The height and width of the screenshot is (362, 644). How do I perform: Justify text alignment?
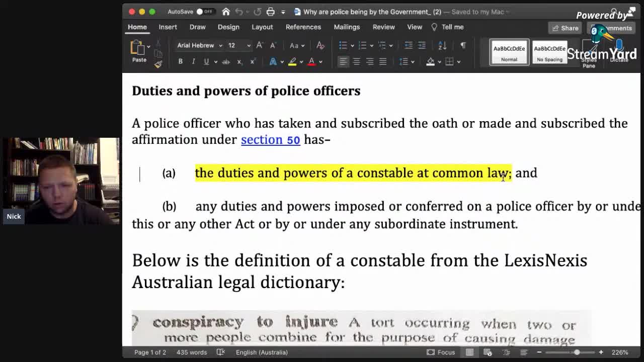click(x=383, y=61)
